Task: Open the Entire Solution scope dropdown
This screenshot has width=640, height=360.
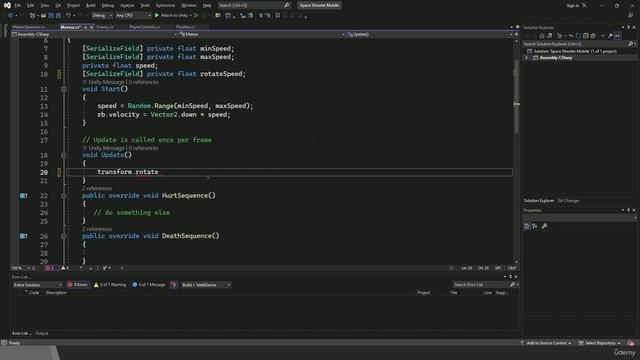Action: click(37, 285)
